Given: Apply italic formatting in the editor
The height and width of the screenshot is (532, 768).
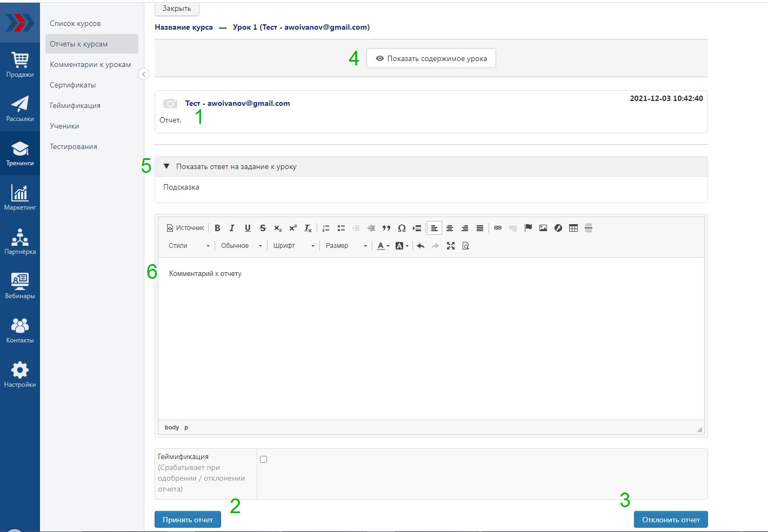Looking at the screenshot, I should point(232,228).
